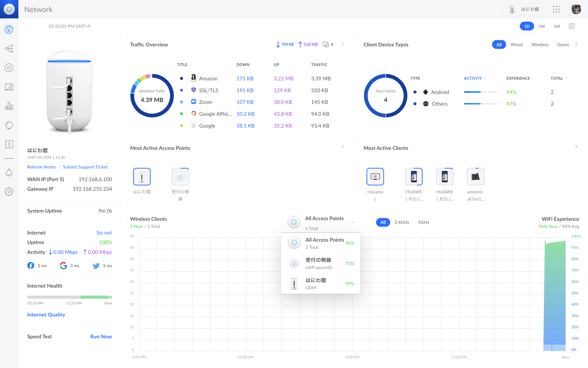588x368 pixels.
Task: Open the Settings gear icon
Action: pyautogui.click(x=9, y=192)
